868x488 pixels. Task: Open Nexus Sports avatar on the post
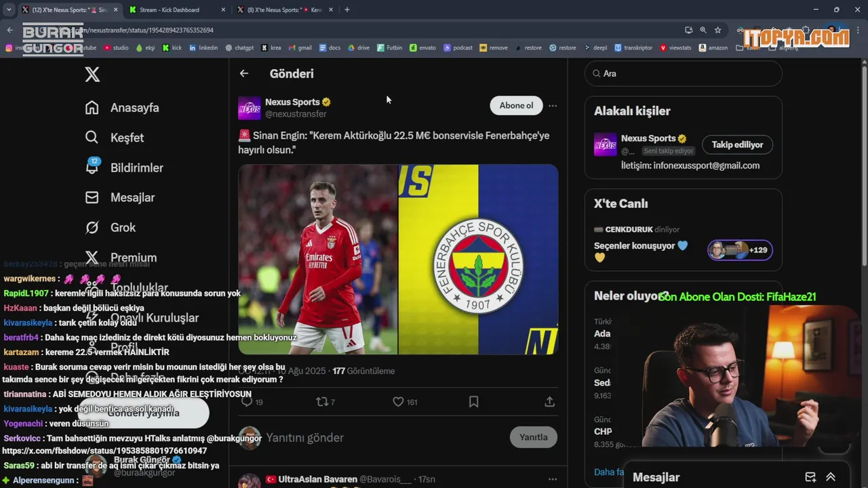pos(250,108)
